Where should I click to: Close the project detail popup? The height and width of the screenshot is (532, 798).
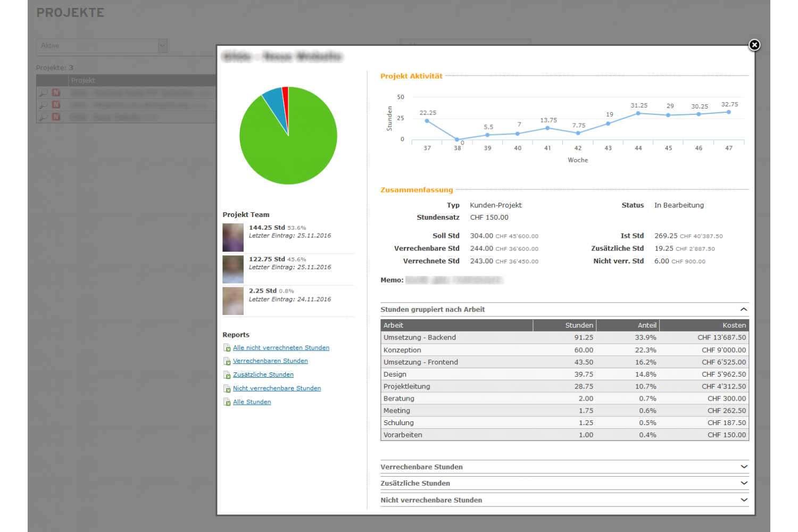pyautogui.click(x=754, y=45)
